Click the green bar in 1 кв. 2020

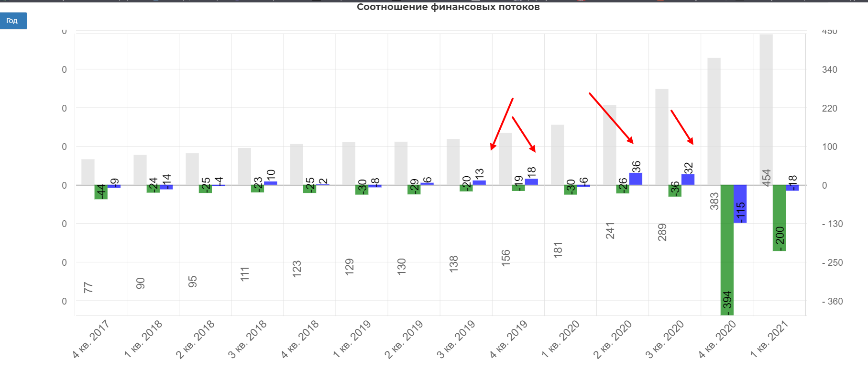click(570, 190)
